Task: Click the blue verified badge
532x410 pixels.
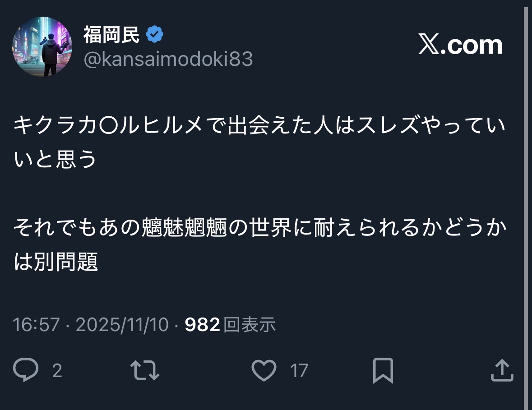Action: pos(154,35)
